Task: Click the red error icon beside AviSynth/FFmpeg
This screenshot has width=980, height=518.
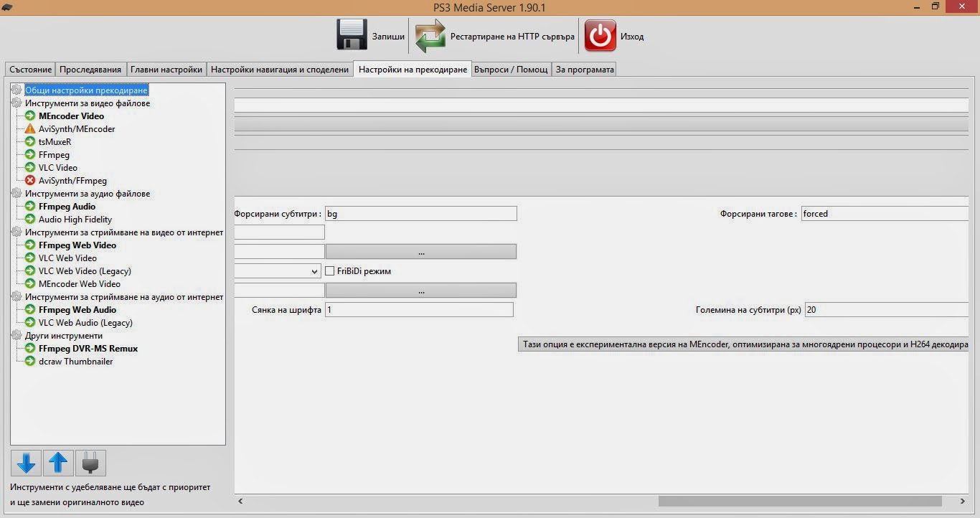Action: [30, 181]
